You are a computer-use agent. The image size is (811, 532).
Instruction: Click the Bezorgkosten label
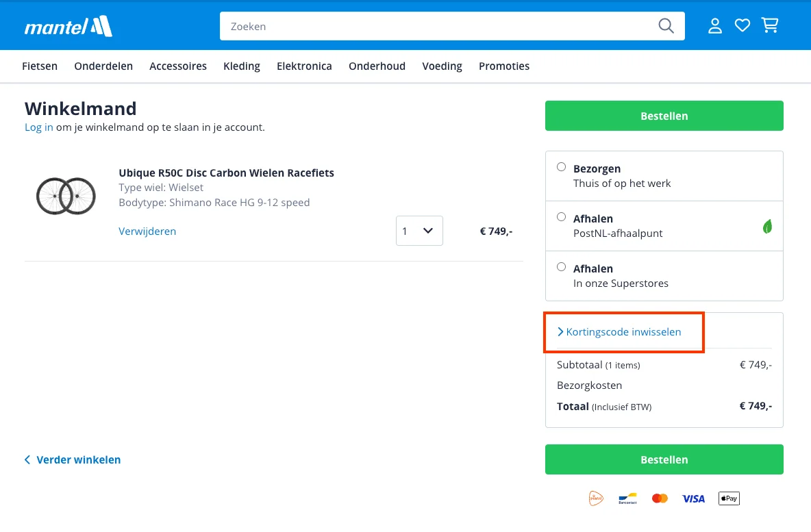(x=589, y=385)
